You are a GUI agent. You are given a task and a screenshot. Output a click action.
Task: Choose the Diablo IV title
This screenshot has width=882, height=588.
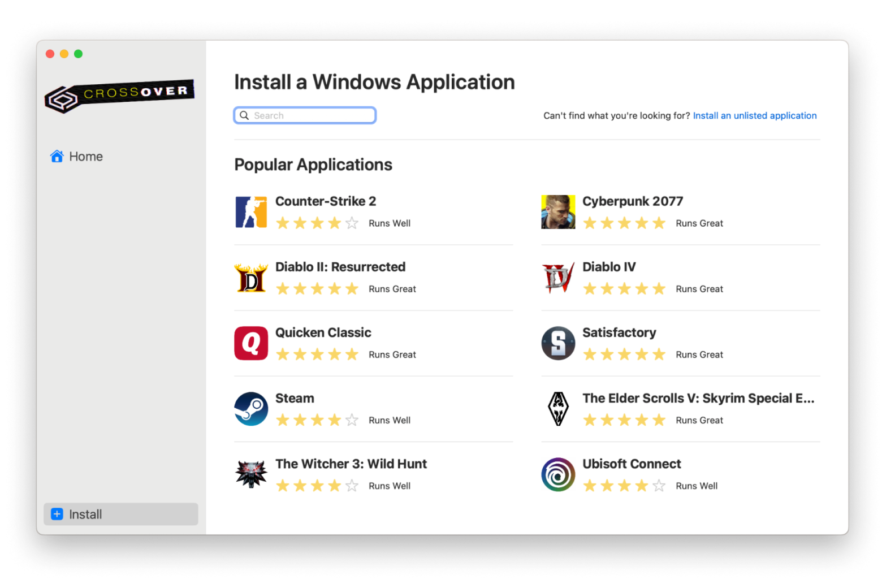coord(609,267)
